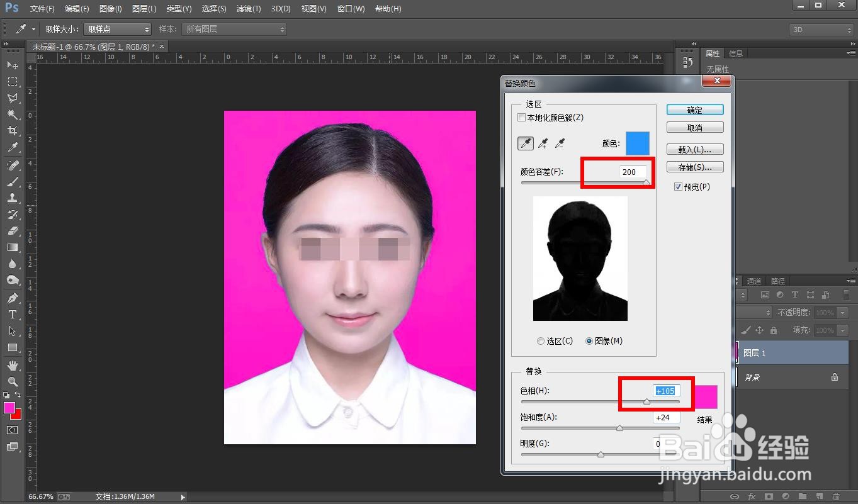Choose the Crop tool
Screen dimensions: 858x504
click(12, 131)
